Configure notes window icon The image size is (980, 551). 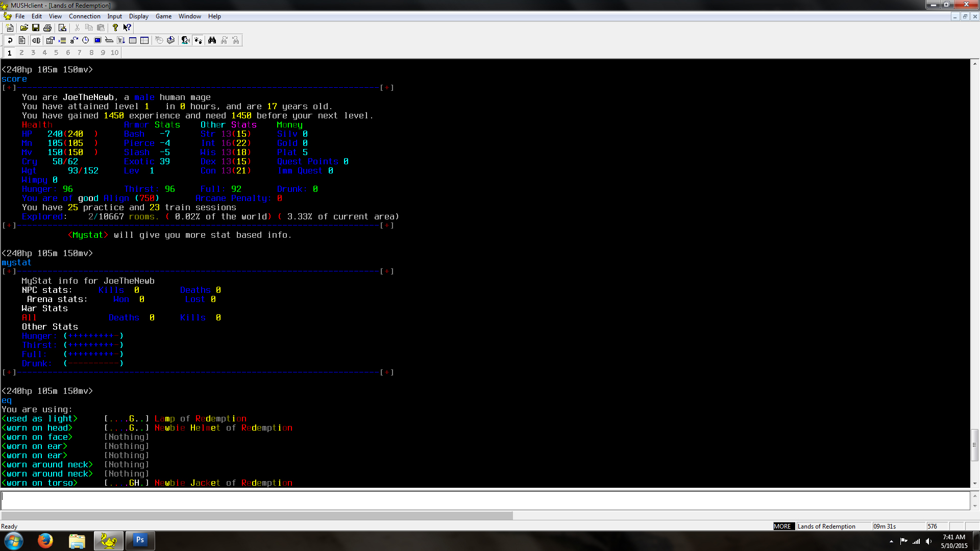tap(133, 40)
